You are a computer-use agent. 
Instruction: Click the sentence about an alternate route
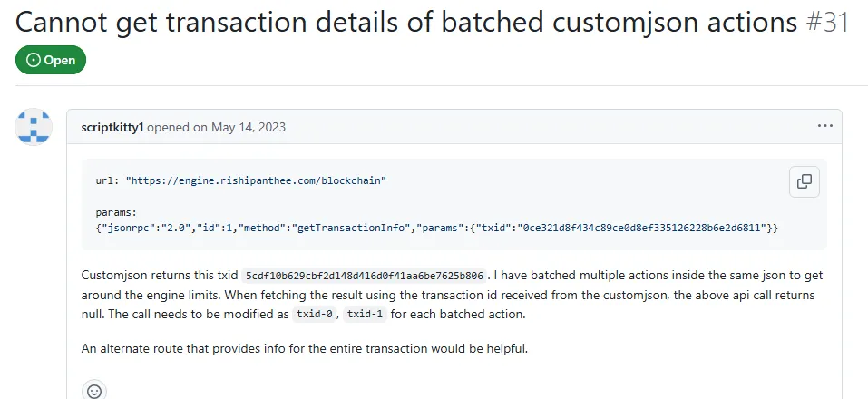pos(305,348)
